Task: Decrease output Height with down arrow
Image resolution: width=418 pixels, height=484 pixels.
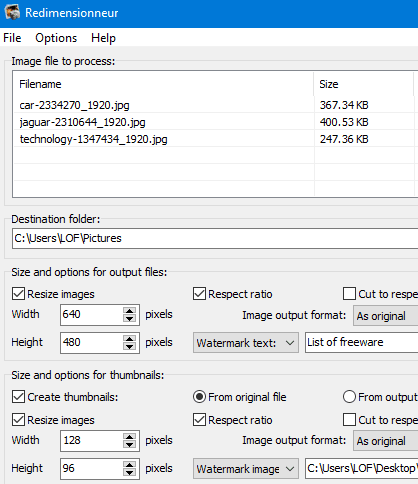Action: coord(129,346)
